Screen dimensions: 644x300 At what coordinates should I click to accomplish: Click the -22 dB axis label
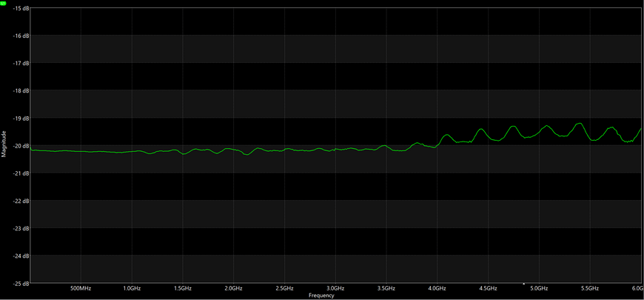[x=21, y=201]
